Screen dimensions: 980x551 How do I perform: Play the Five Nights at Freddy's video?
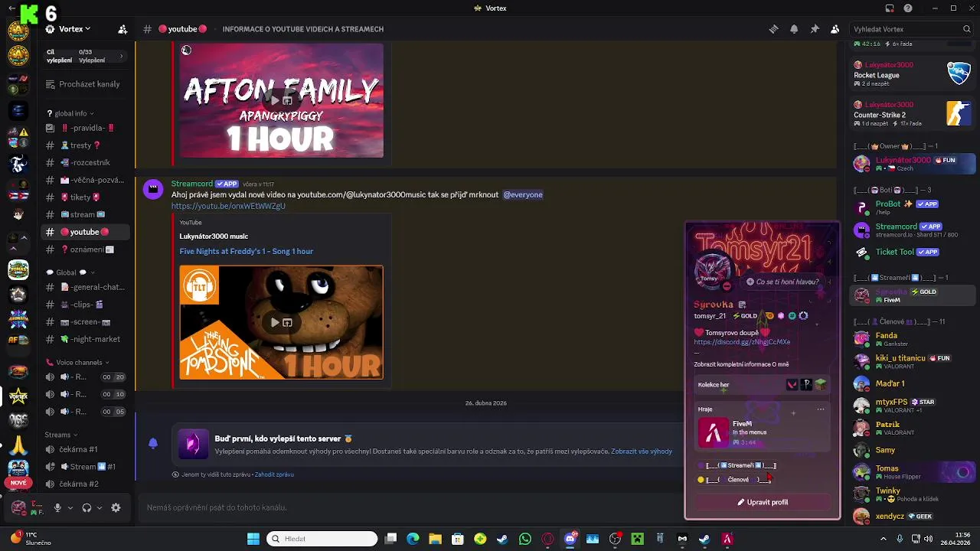click(x=275, y=322)
